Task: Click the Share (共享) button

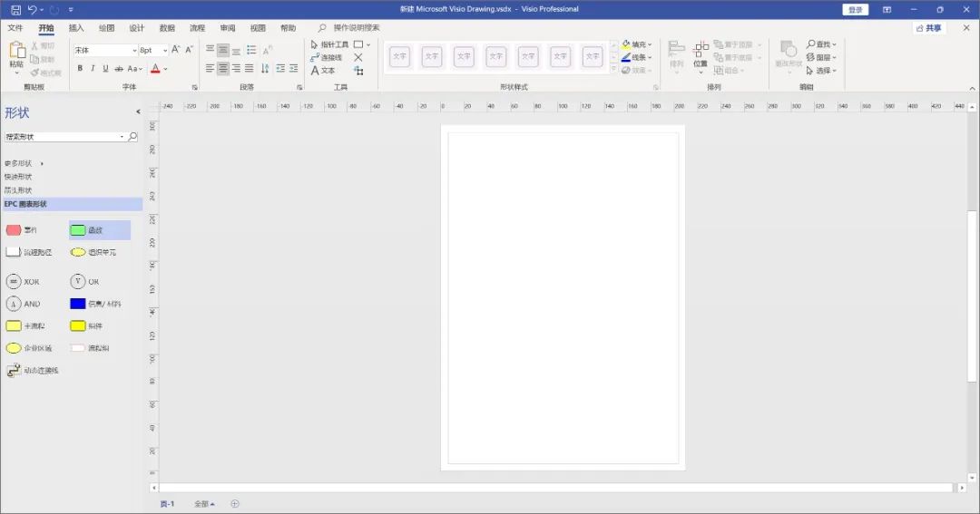Action: 929,28
